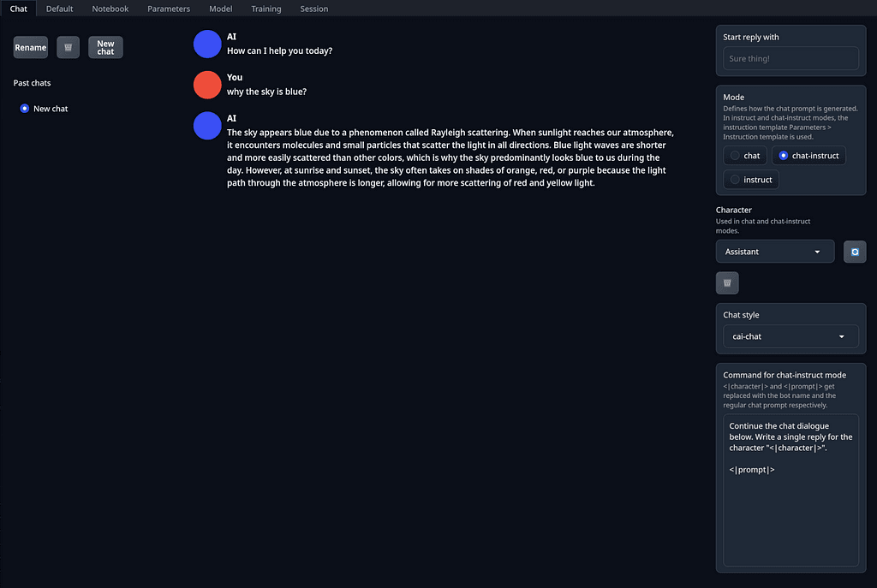Click the arrow on the Chat style selector
This screenshot has width=877, height=588.
point(841,336)
